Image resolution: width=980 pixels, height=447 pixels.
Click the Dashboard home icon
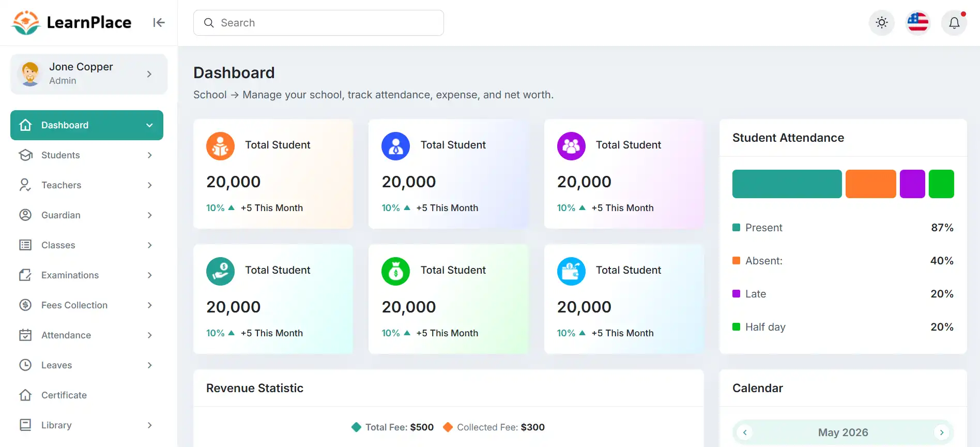pos(25,125)
